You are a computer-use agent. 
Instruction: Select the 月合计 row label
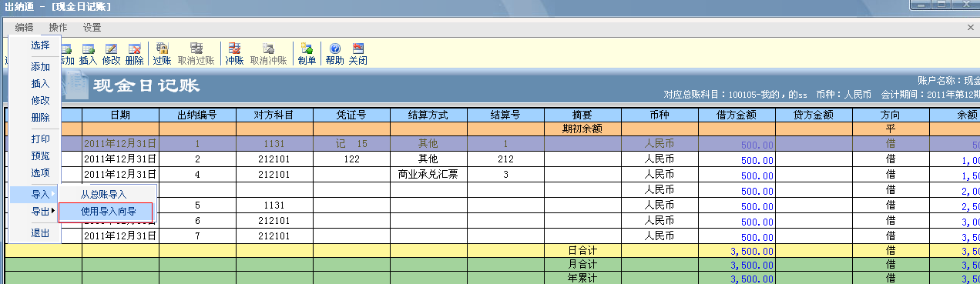tap(582, 265)
